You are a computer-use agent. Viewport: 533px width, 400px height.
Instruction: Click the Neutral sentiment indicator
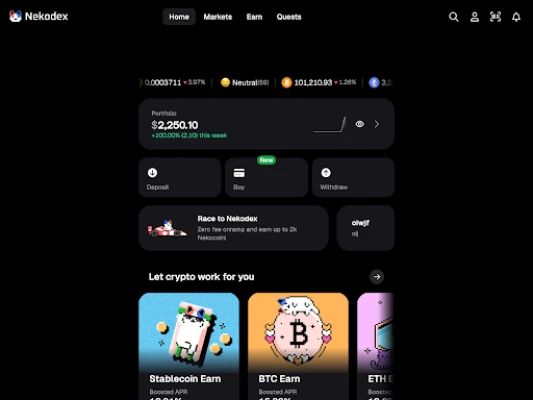coord(245,82)
